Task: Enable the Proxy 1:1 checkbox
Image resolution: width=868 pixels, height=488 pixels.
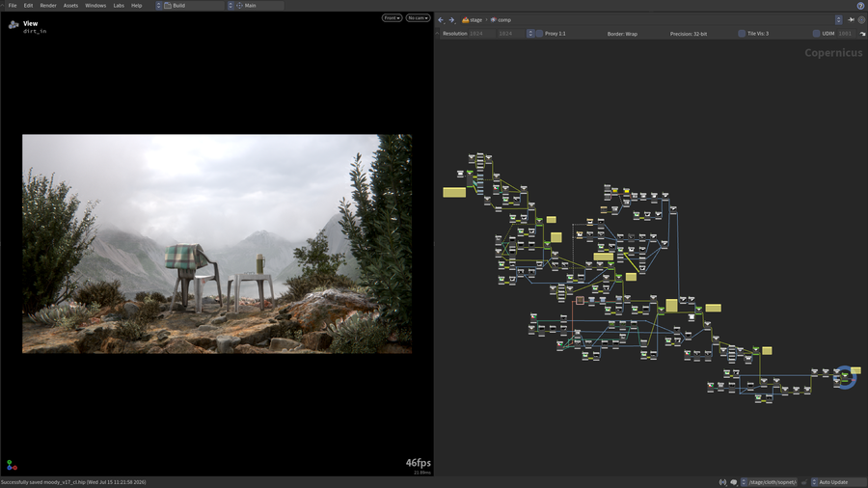Action: (540, 34)
